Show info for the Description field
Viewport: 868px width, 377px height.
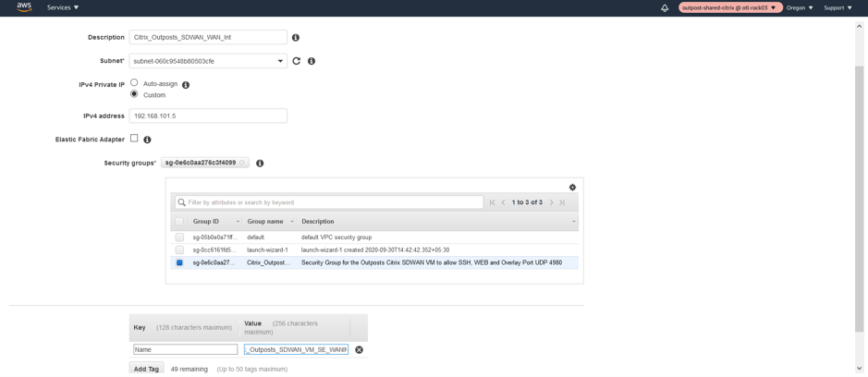296,37
